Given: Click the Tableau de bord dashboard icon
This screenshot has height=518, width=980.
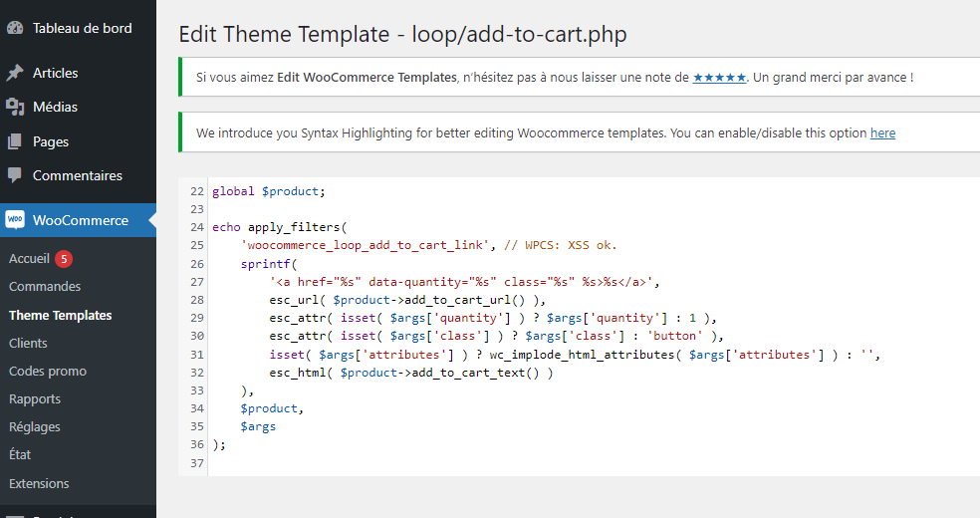Looking at the screenshot, I should point(15,29).
